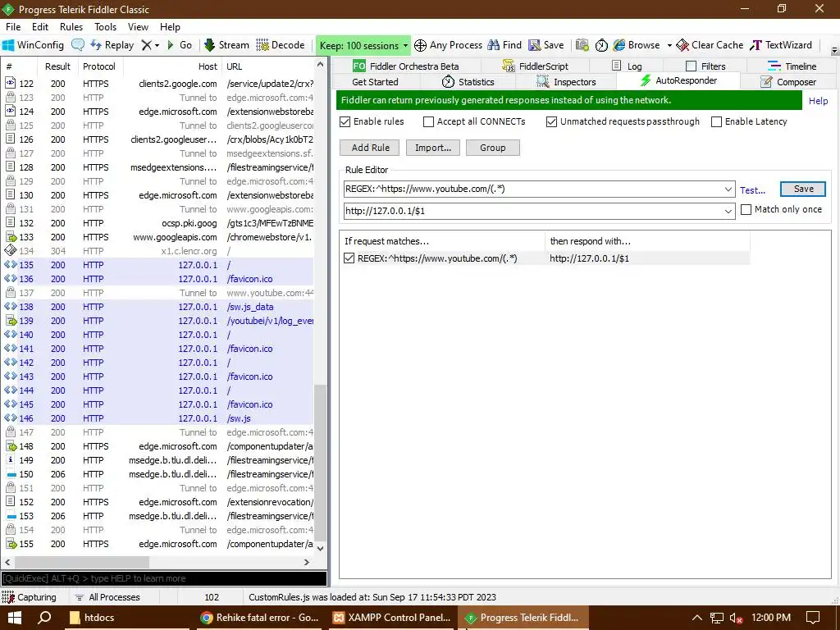The height and width of the screenshot is (630, 840).
Task: Open the TextWizard tool
Action: click(x=781, y=45)
